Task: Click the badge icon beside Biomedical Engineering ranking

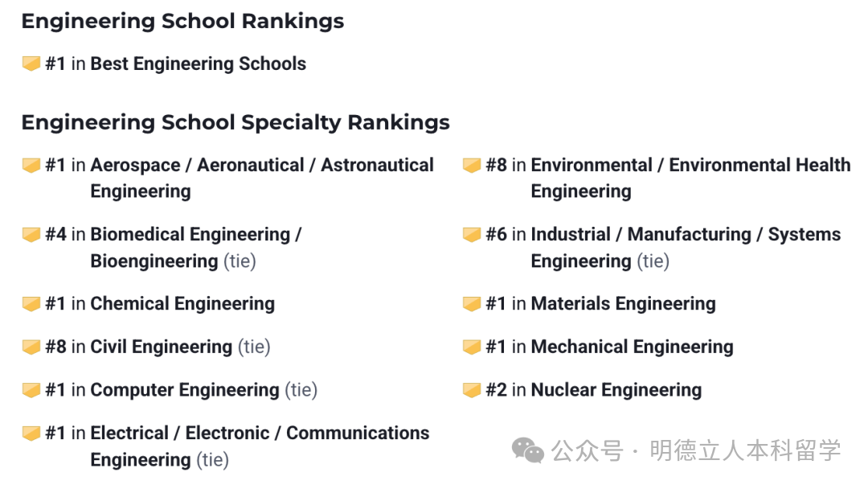Action: tap(31, 235)
